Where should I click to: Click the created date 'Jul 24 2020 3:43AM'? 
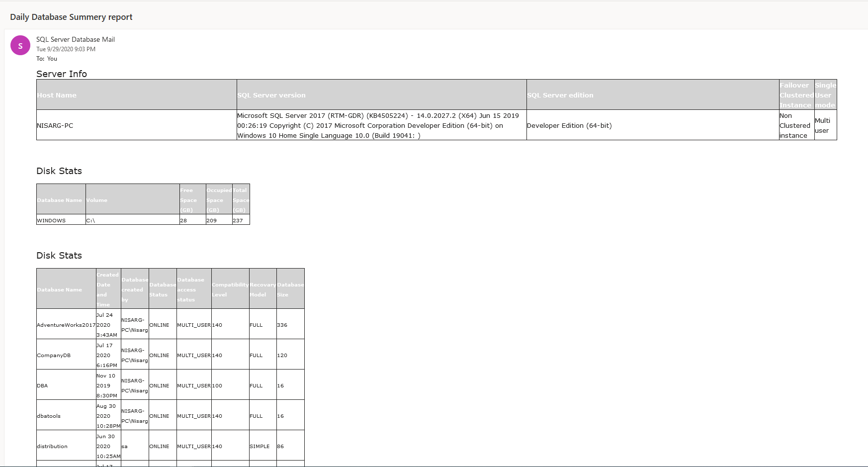(x=108, y=324)
